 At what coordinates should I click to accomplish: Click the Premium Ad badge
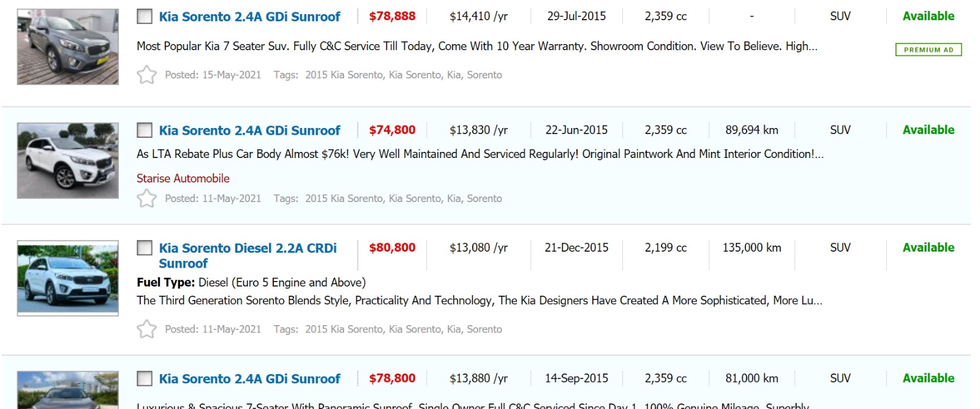[x=928, y=50]
